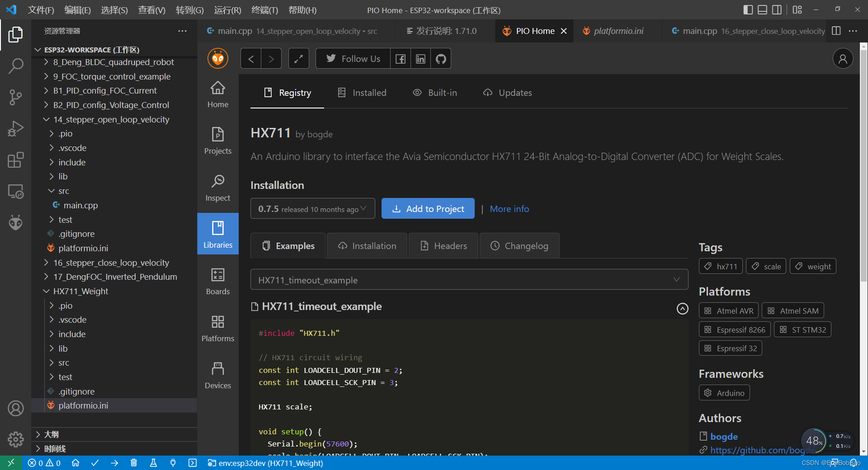868x470 pixels.
Task: Open PIO Boards section
Action: tap(218, 282)
